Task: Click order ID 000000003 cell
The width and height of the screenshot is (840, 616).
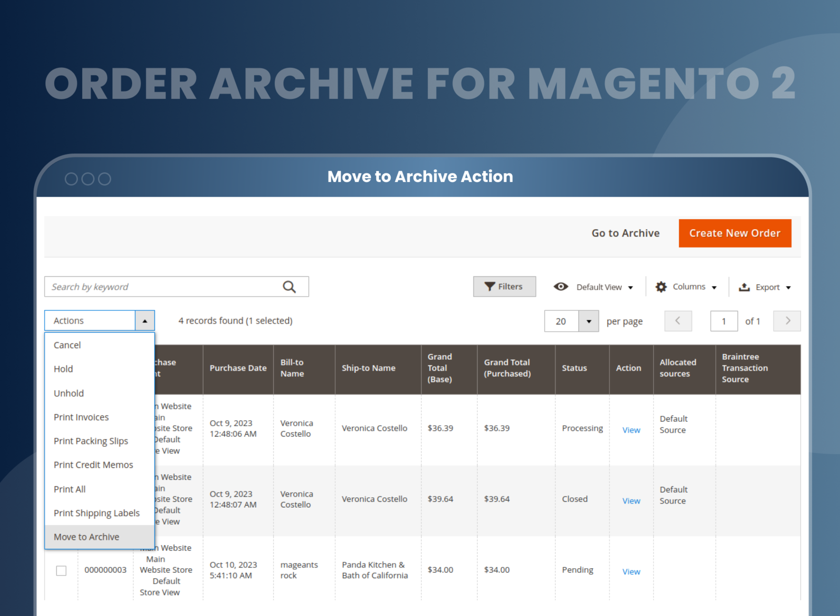Action: click(105, 570)
